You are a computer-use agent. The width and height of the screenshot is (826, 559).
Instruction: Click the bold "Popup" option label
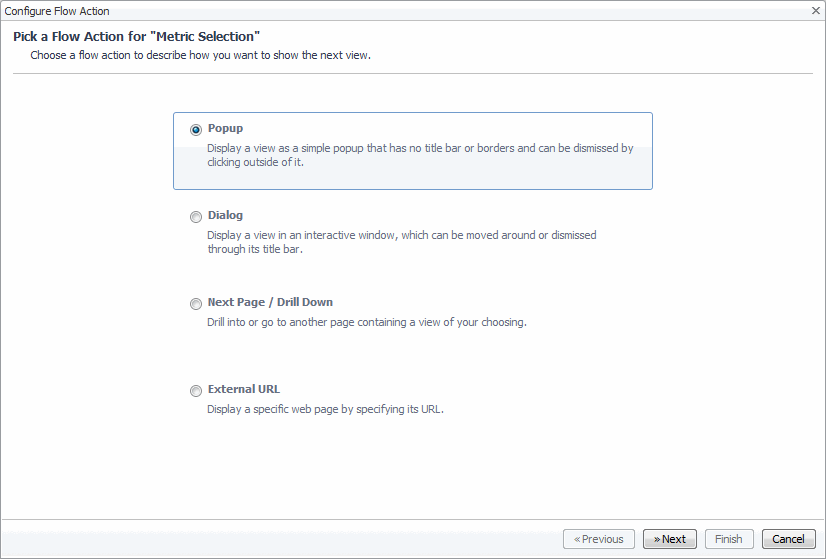coord(225,128)
